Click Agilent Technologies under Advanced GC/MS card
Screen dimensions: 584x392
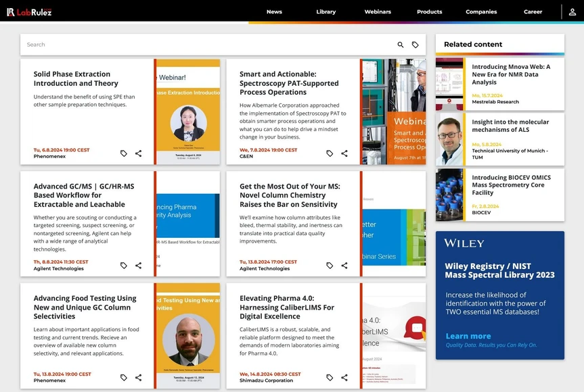click(x=58, y=268)
